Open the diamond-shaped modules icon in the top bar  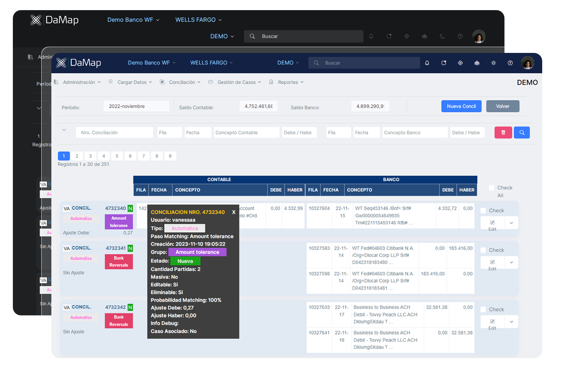click(460, 63)
